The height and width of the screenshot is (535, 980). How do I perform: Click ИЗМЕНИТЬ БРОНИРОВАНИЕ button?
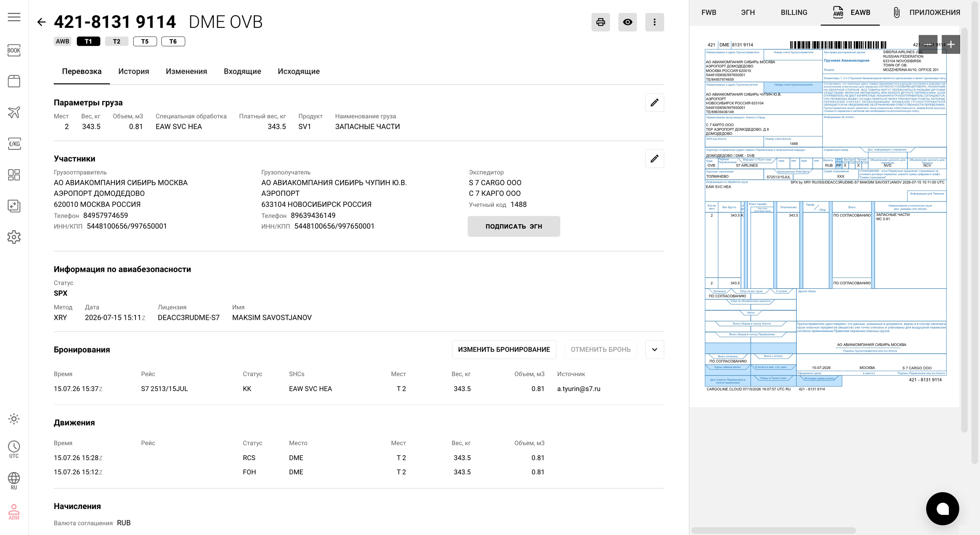pos(504,349)
